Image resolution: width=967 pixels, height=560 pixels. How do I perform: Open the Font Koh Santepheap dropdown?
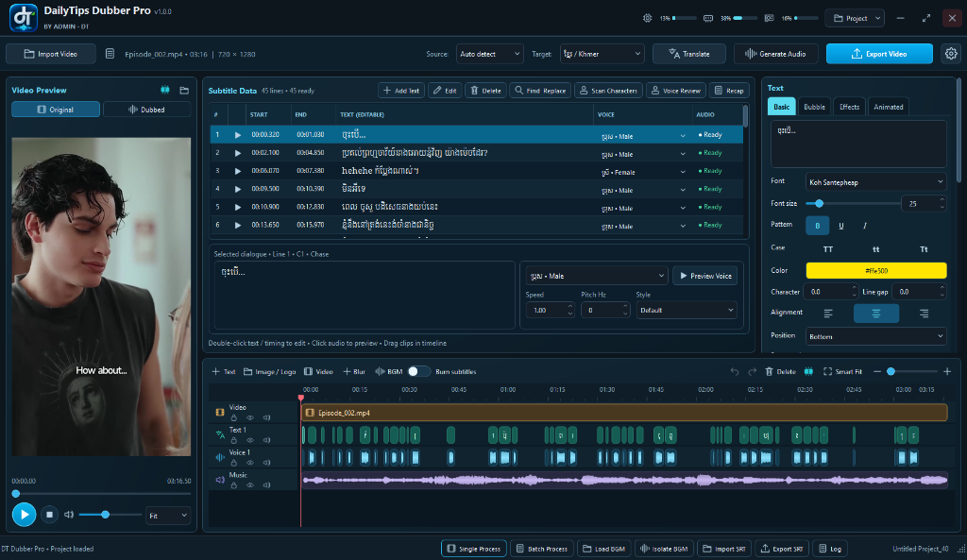click(875, 182)
